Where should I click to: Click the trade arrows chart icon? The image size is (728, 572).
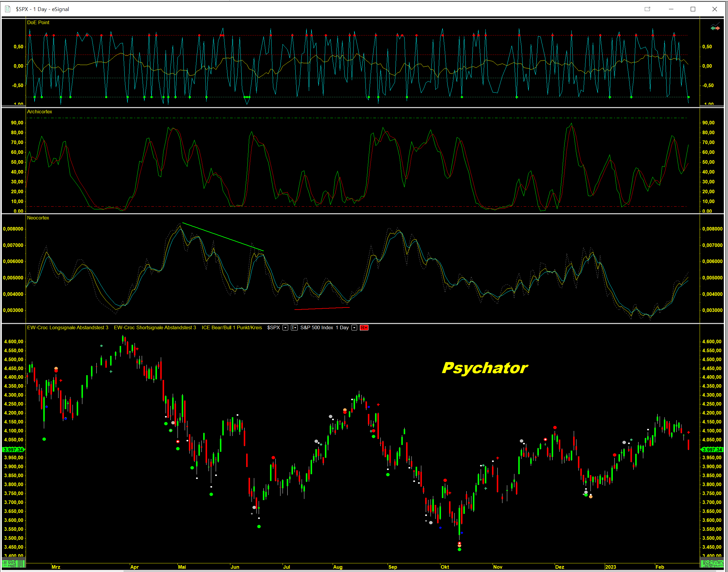pos(715,28)
